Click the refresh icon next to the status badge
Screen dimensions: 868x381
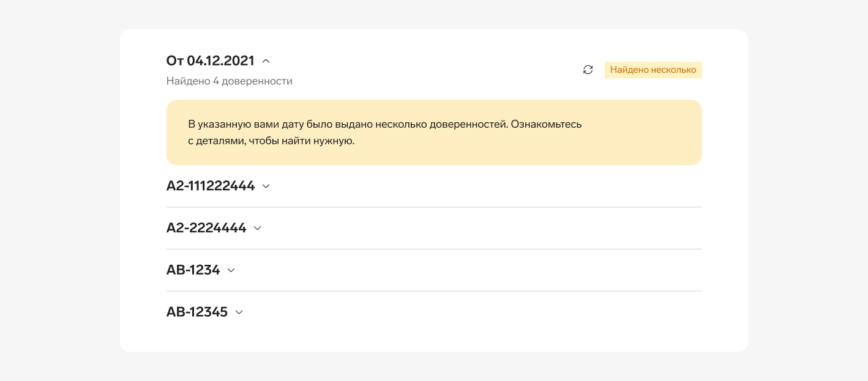tap(588, 70)
